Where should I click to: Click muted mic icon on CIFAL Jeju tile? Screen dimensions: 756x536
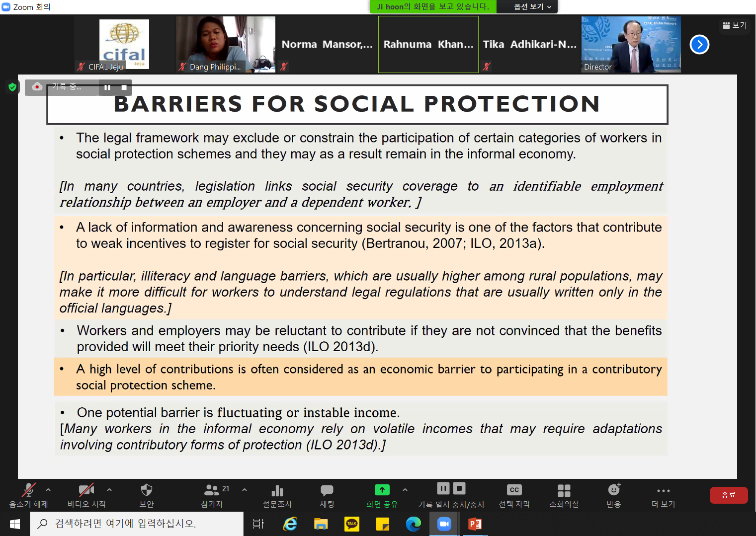point(81,67)
